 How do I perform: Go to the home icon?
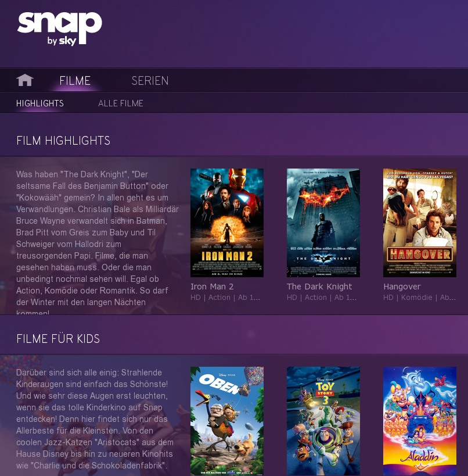pos(25,80)
